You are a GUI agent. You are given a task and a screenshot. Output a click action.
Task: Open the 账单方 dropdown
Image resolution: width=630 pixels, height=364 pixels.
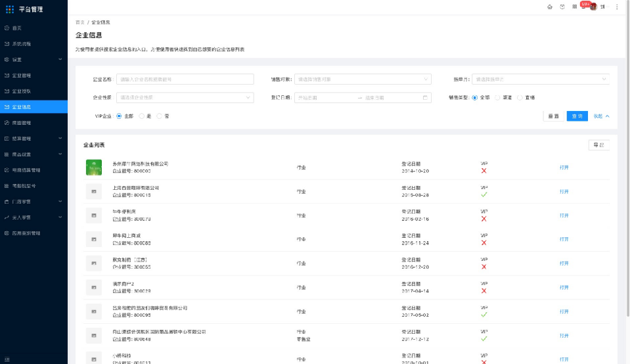tap(541, 79)
